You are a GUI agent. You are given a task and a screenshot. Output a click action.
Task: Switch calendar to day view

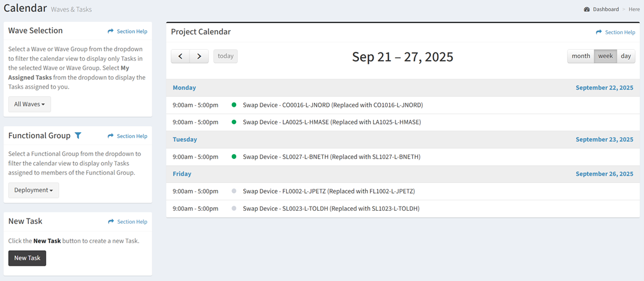click(626, 56)
